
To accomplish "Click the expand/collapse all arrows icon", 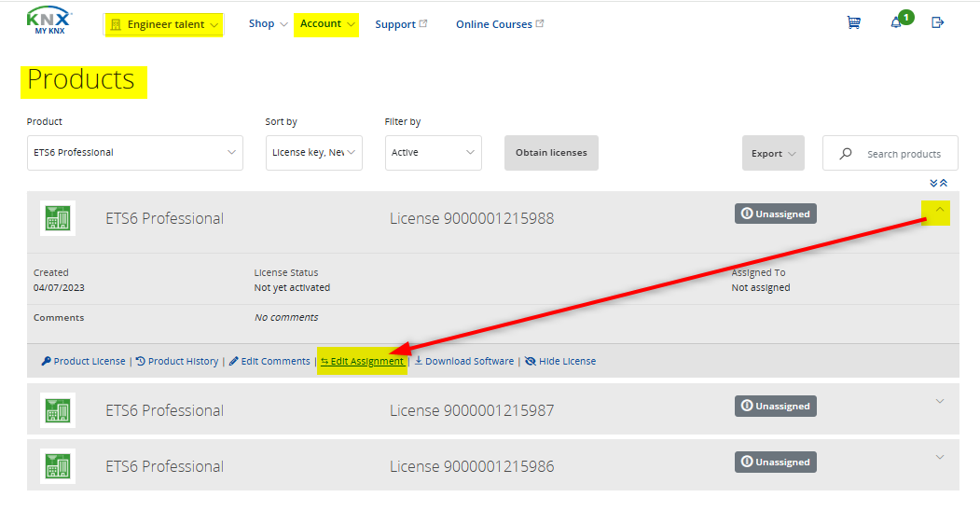I will click(938, 183).
